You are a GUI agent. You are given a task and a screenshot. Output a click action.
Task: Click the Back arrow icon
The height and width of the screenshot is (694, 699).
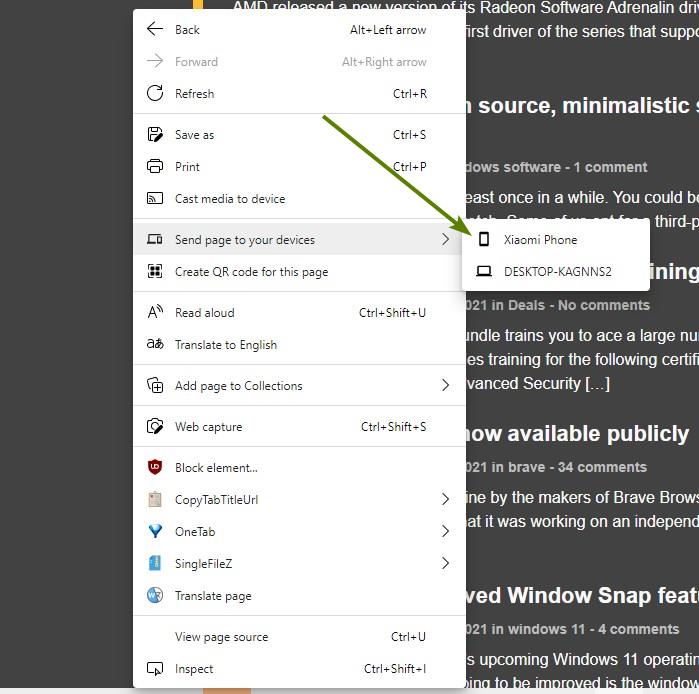155,29
